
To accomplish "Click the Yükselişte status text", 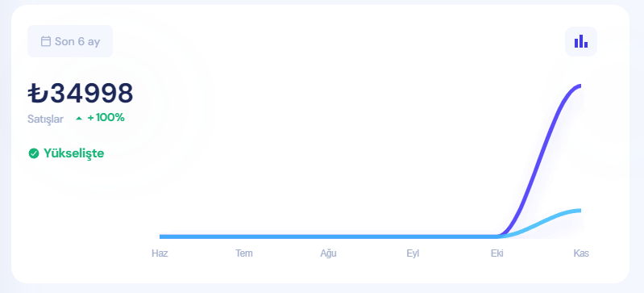I will point(74,153).
